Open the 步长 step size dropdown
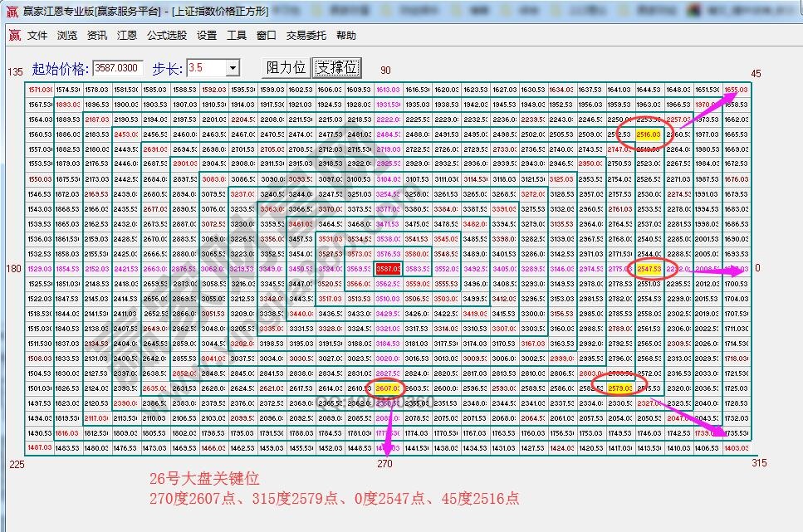This screenshot has width=803, height=532. [231, 67]
